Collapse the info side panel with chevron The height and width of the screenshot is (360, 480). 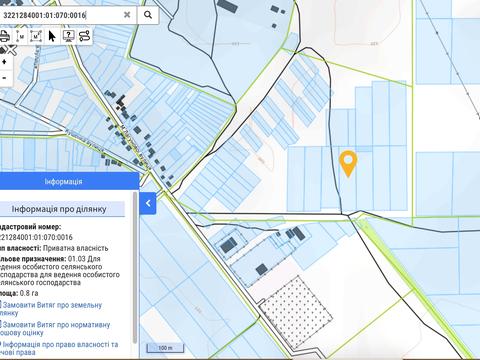[148, 203]
